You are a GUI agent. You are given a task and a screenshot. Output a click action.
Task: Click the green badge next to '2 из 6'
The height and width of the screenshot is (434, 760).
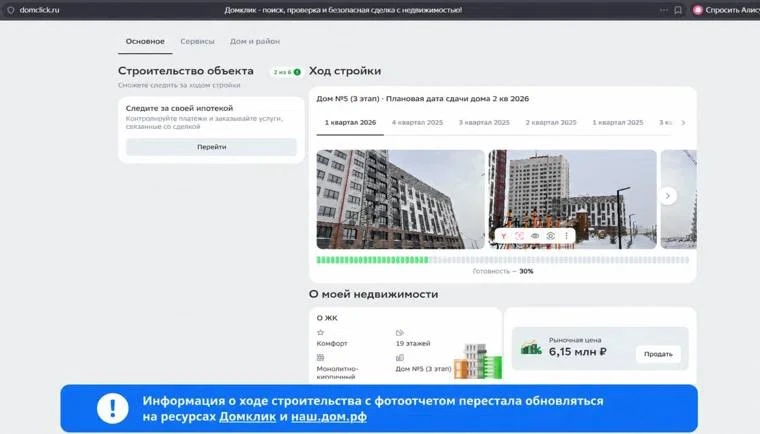coord(297,72)
